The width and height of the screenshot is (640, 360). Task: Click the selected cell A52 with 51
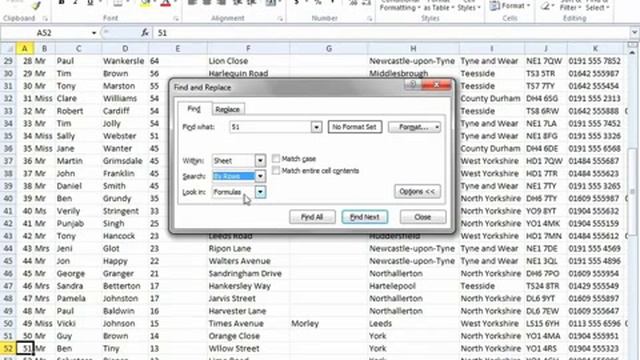pos(25,349)
